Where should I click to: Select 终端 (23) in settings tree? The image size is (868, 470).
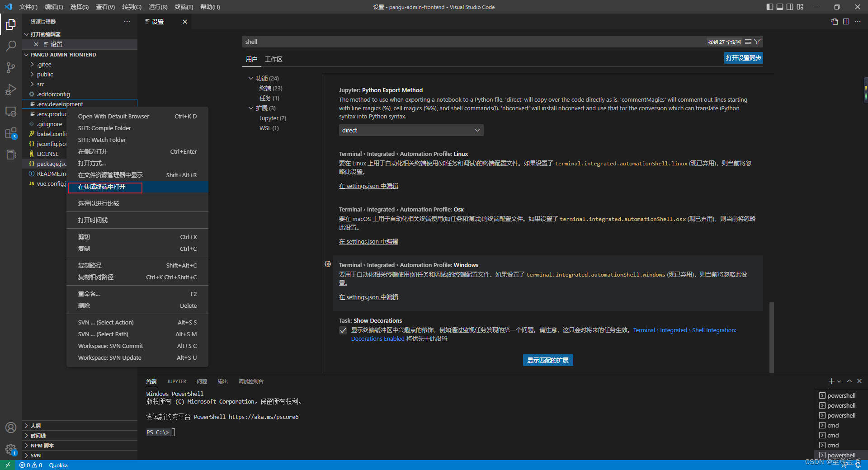[x=271, y=88]
